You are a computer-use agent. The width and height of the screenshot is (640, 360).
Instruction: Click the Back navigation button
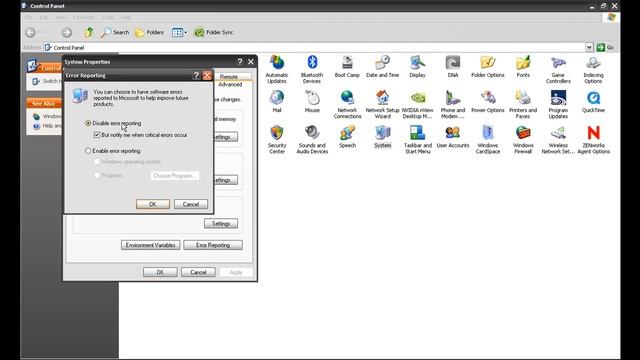tap(30, 32)
